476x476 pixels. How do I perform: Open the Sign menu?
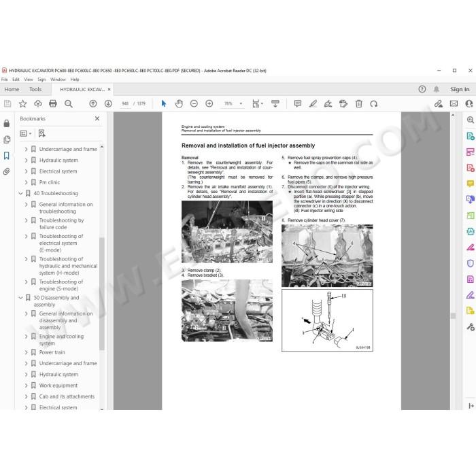(41, 80)
